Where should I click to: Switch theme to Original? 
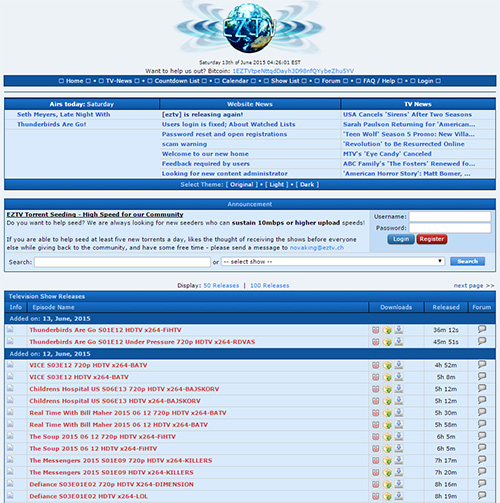click(242, 185)
